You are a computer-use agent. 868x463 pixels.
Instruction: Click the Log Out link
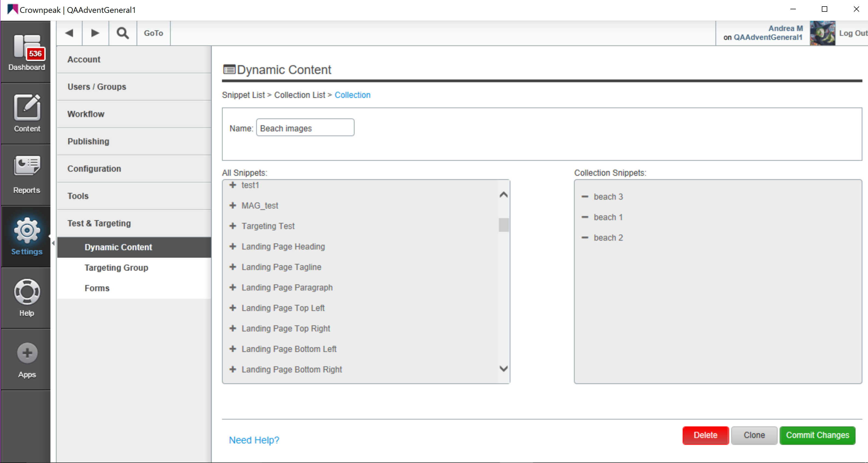(x=853, y=33)
